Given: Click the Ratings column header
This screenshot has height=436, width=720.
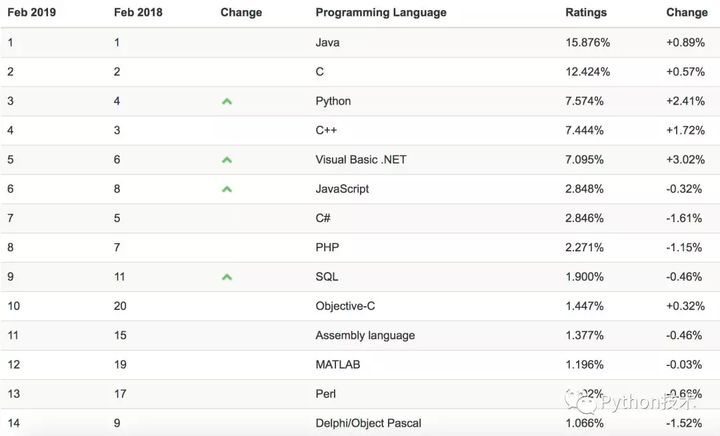Looking at the screenshot, I should point(586,12).
